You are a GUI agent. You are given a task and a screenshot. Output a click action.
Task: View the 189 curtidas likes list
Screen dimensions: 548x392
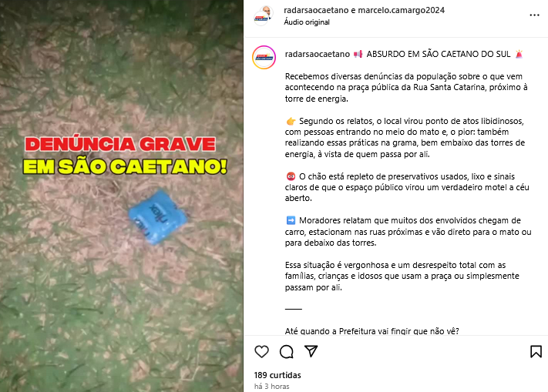pyautogui.click(x=277, y=375)
